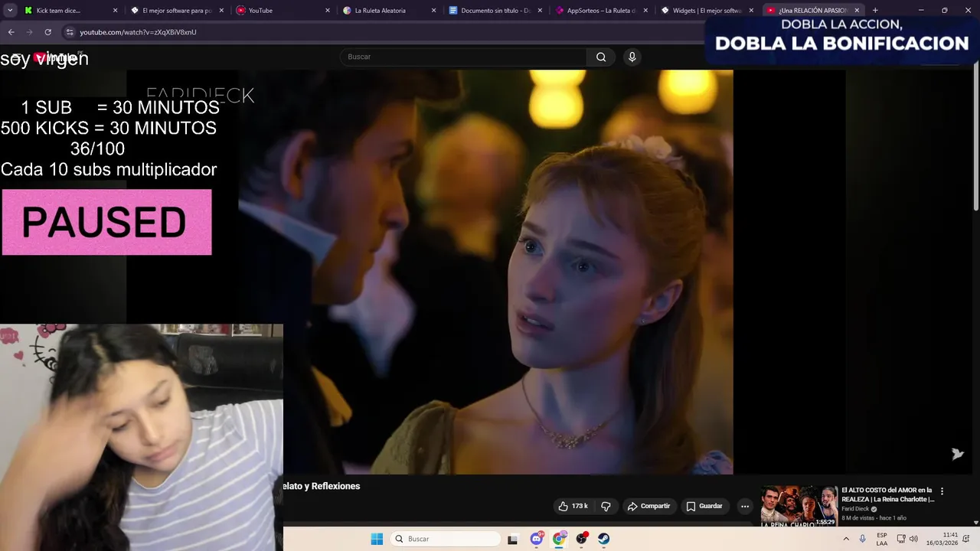This screenshot has width=980, height=551.
Task: Open Steam from the taskbar
Action: click(603, 539)
